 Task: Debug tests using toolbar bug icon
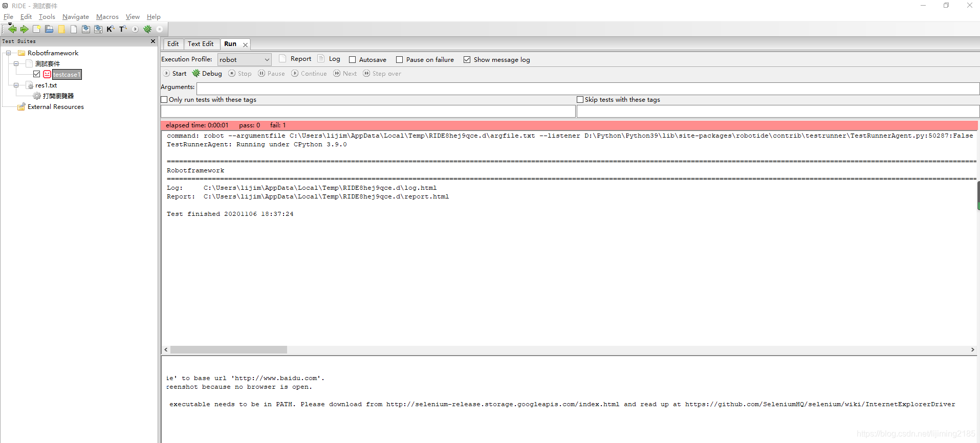click(147, 29)
